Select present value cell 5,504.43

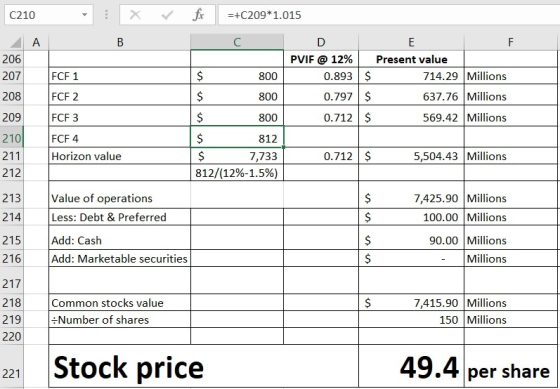[411, 156]
